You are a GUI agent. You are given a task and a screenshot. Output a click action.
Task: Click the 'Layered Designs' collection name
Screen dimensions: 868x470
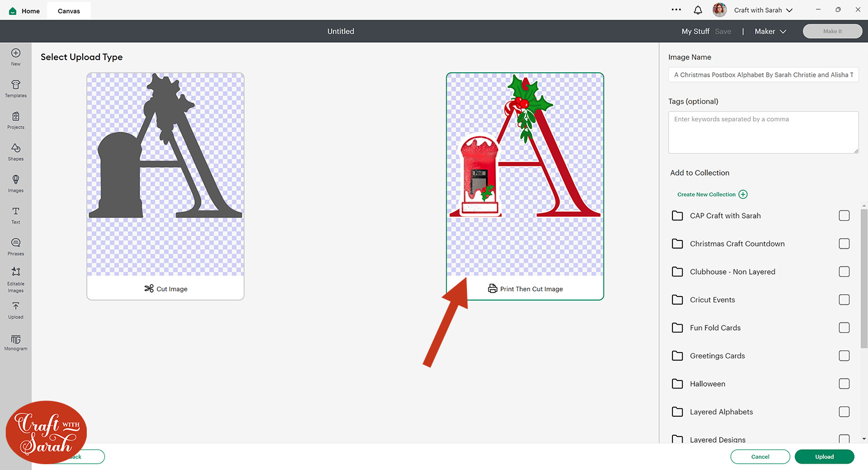point(718,439)
